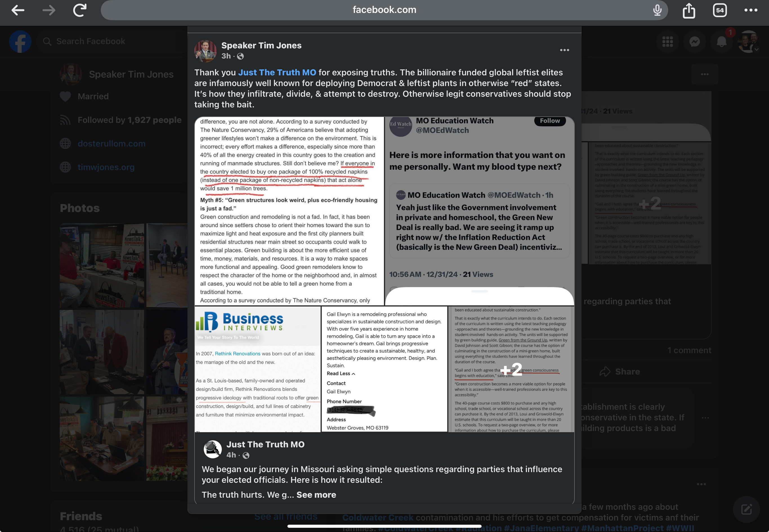Open the tab switcher showing 54
Image resolution: width=769 pixels, height=532 pixels.
pyautogui.click(x=720, y=10)
